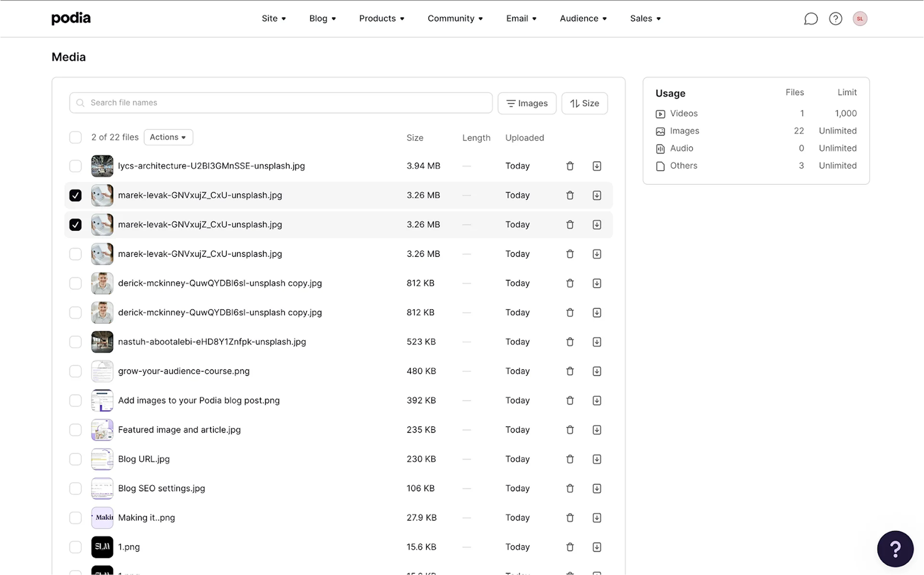Delete Making it..png via trash icon
Screen dimensions: 924x575
click(x=570, y=518)
